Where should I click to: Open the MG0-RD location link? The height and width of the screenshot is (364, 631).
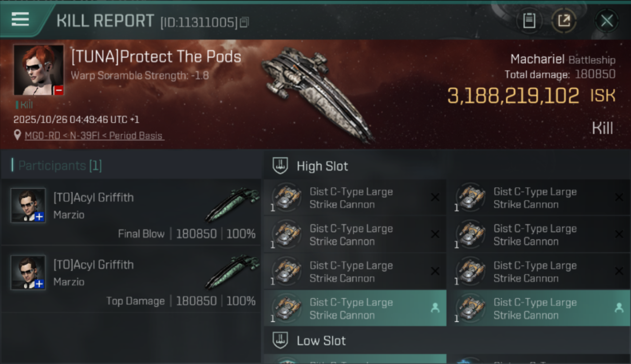coord(94,136)
